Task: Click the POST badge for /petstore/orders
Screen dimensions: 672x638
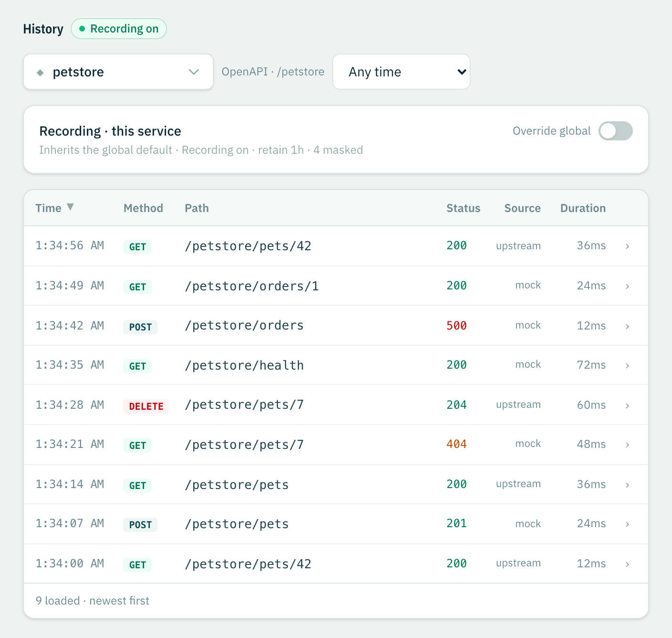Action: point(140,327)
